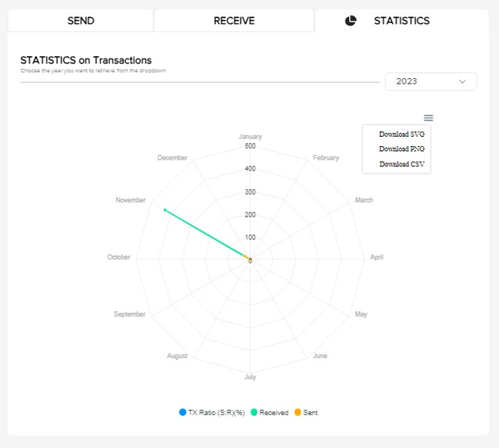Viewport: 499px width, 448px height.
Task: Click the January axis label
Action: click(250, 137)
